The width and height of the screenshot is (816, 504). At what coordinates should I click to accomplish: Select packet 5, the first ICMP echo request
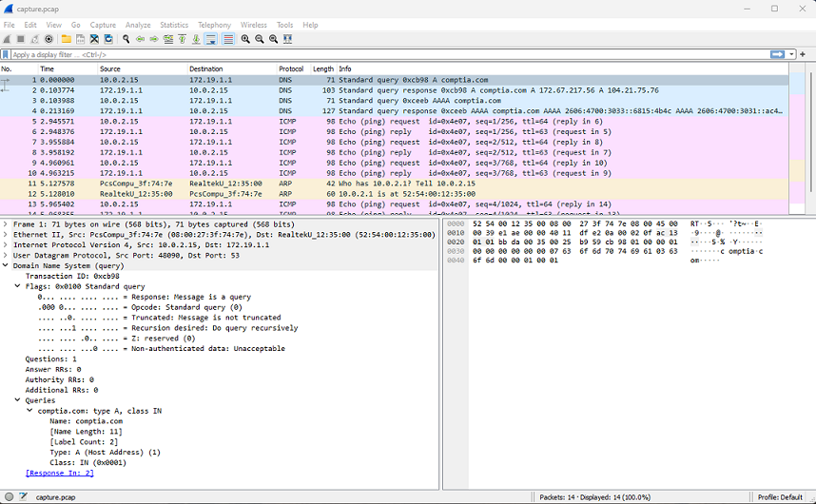pos(395,121)
